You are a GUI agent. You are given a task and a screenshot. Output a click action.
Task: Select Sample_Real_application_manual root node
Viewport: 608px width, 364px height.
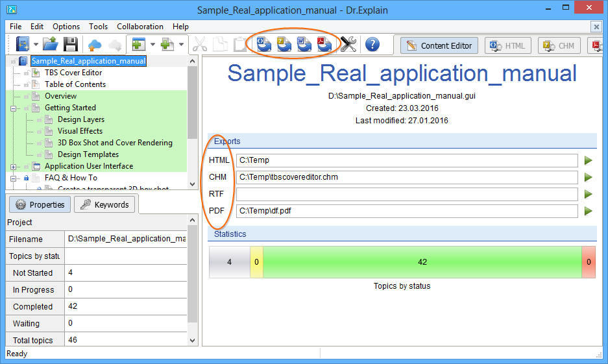(88, 61)
